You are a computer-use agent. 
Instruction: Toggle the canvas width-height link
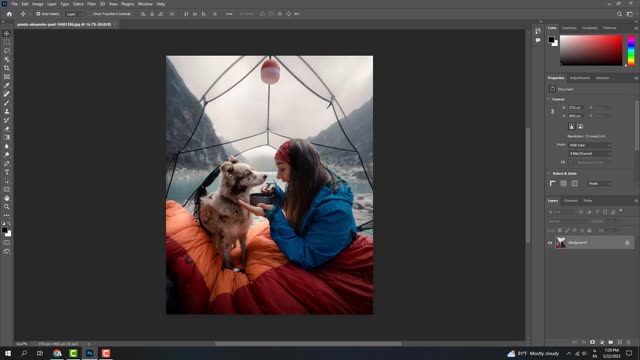(553, 111)
